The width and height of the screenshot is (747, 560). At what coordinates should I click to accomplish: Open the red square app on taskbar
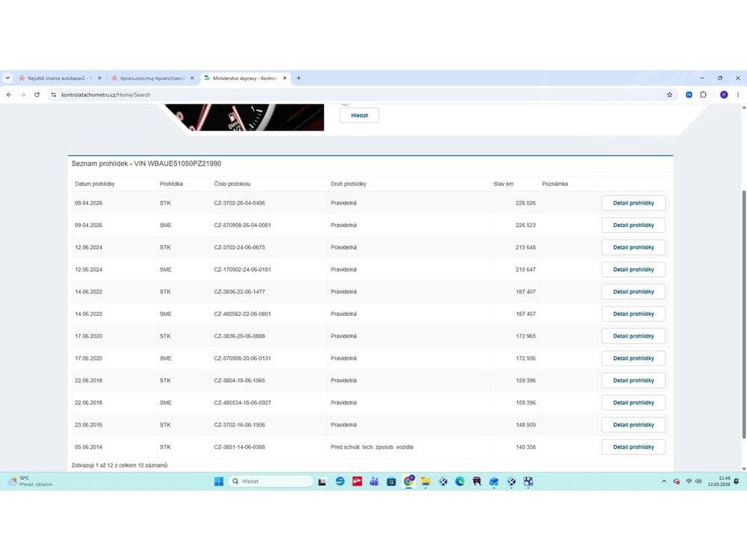pyautogui.click(x=357, y=482)
